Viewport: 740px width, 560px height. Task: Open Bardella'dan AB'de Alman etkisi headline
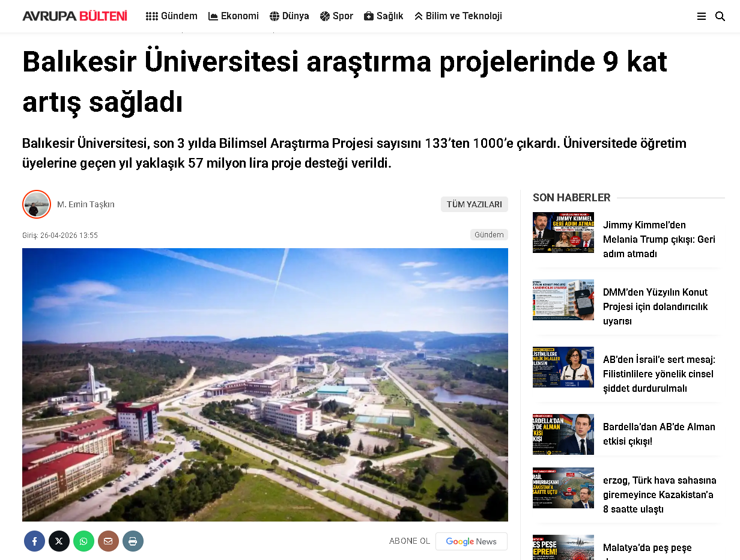point(660,434)
